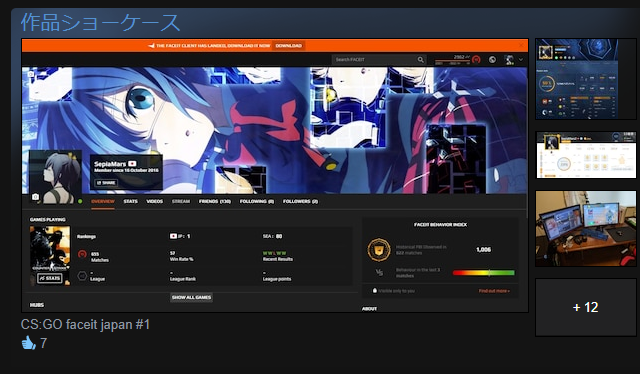Click the SHOW ALL GAMES button
The height and width of the screenshot is (374, 640).
pyautogui.click(x=191, y=297)
